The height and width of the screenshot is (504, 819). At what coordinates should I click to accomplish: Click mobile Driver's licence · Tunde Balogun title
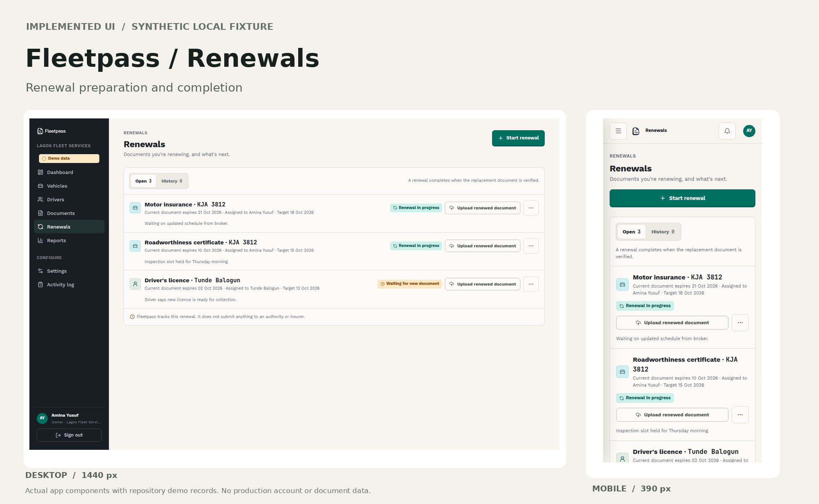point(685,451)
